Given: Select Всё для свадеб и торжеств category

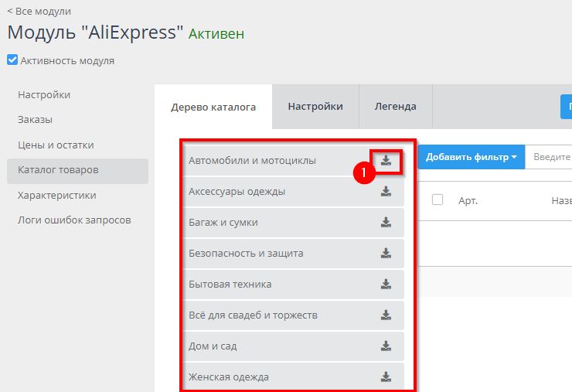Looking at the screenshot, I should pos(294,315).
